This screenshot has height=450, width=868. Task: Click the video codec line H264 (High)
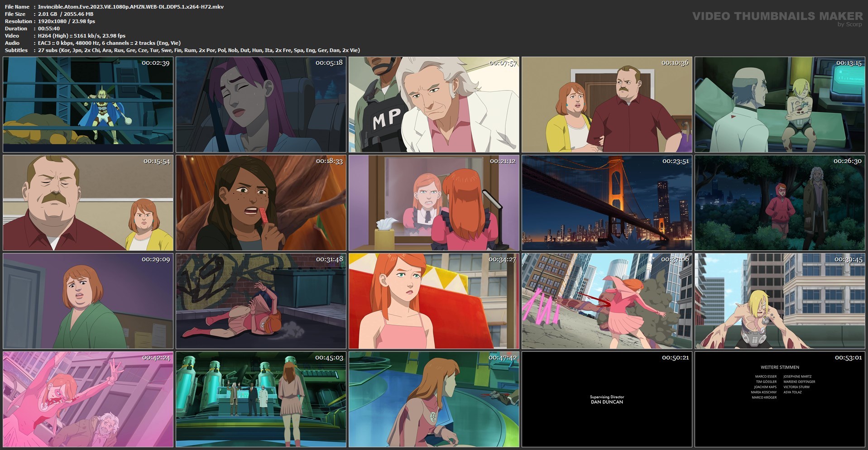[x=82, y=36]
